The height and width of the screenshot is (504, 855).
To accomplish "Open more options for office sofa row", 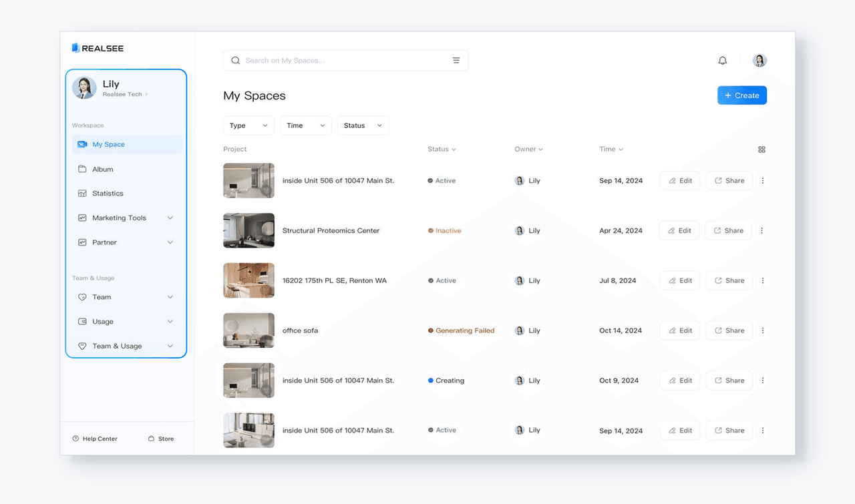I will [763, 330].
